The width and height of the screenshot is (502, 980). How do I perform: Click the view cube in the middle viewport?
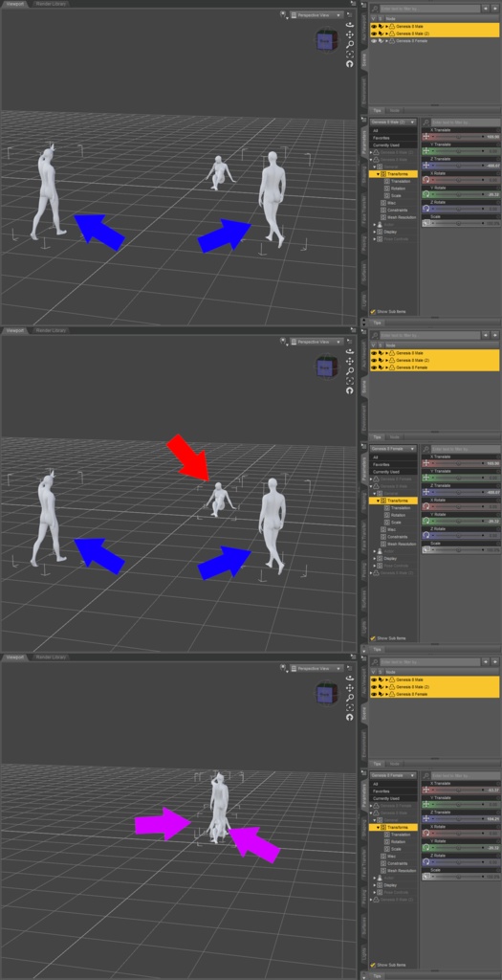325,368
